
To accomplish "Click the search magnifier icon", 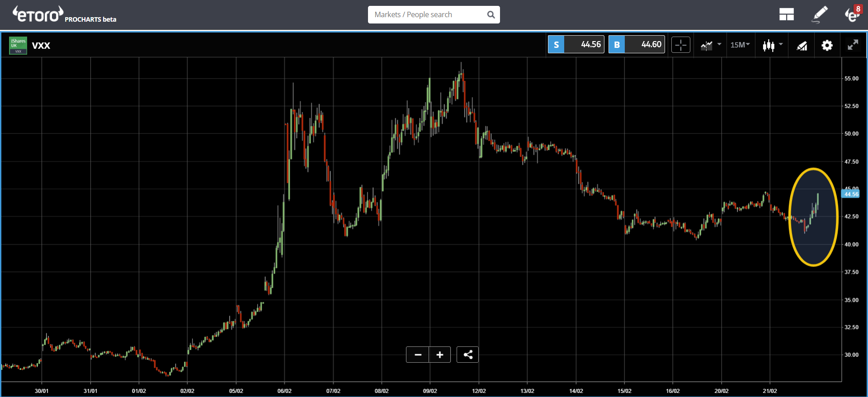I will 491,14.
